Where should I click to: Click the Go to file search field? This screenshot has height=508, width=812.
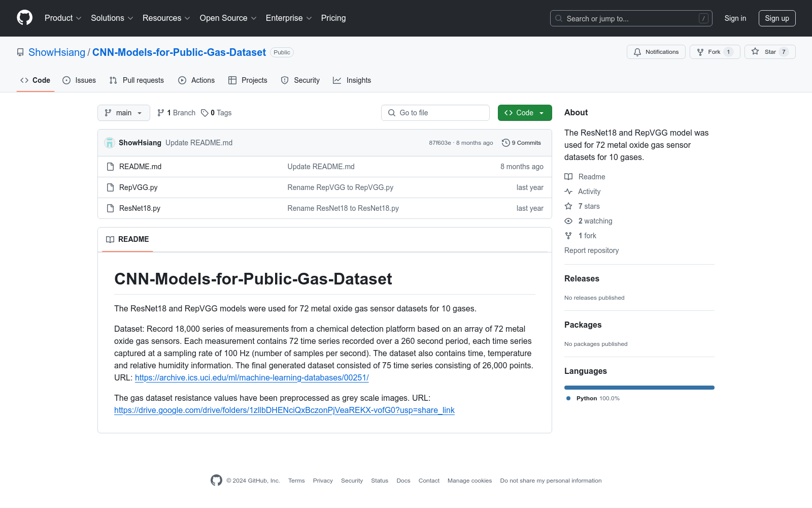tap(435, 113)
